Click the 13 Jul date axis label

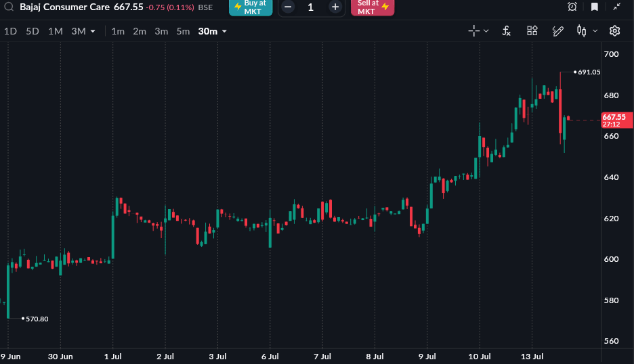tap(532, 357)
